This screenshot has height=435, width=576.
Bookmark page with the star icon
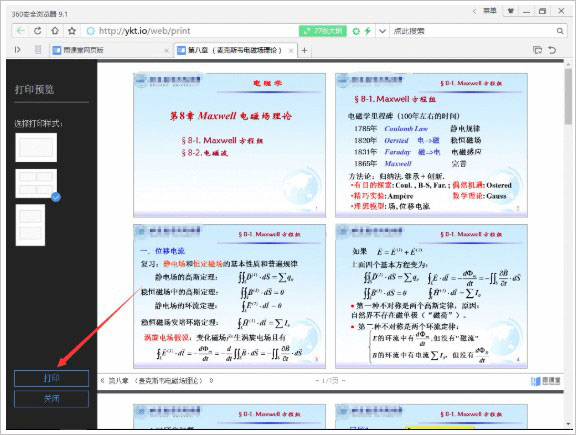point(72,31)
